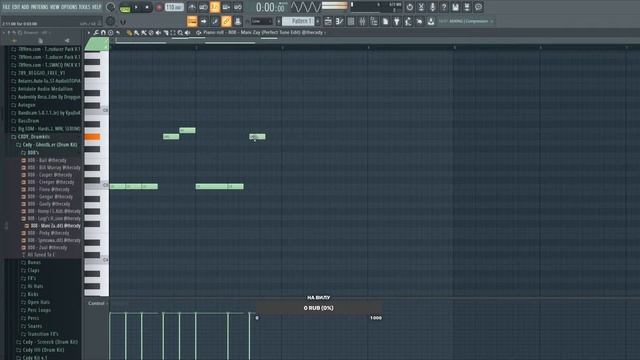The height and width of the screenshot is (360, 640).
Task: Click the playback speaker tool in piano roll
Action: tap(187, 33)
